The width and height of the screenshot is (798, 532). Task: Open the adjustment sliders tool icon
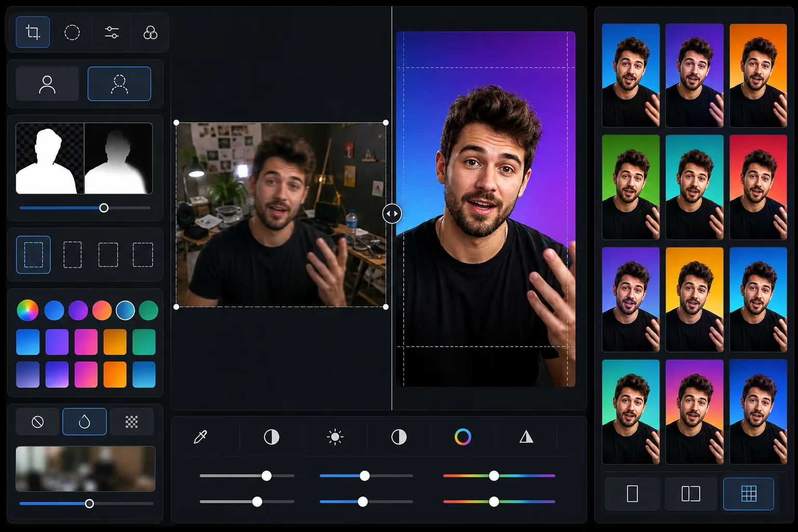(112, 33)
